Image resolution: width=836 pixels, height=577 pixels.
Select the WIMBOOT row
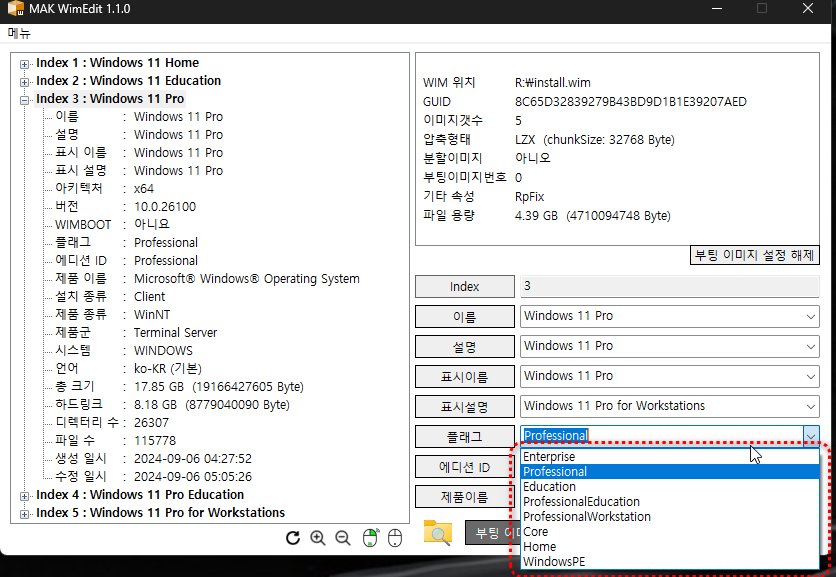[x=112, y=224]
